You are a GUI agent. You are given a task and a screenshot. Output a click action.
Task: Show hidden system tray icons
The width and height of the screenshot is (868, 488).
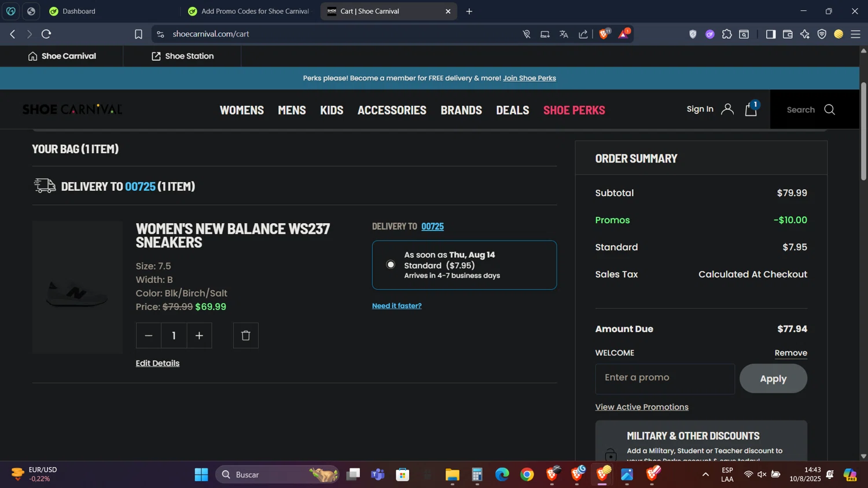pyautogui.click(x=705, y=475)
